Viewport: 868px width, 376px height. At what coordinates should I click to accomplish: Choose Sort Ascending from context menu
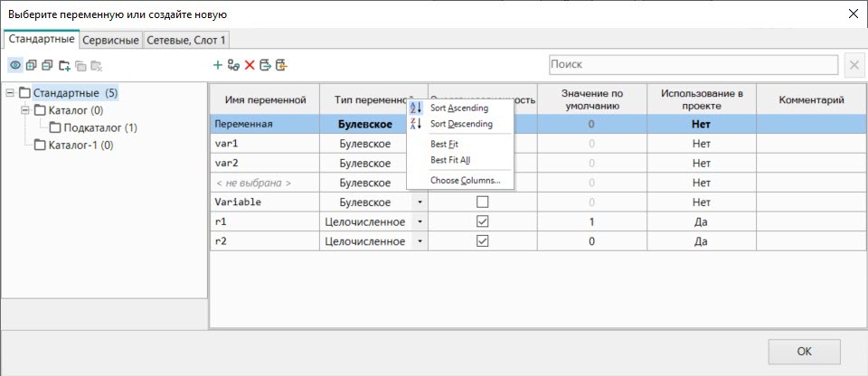click(x=458, y=108)
